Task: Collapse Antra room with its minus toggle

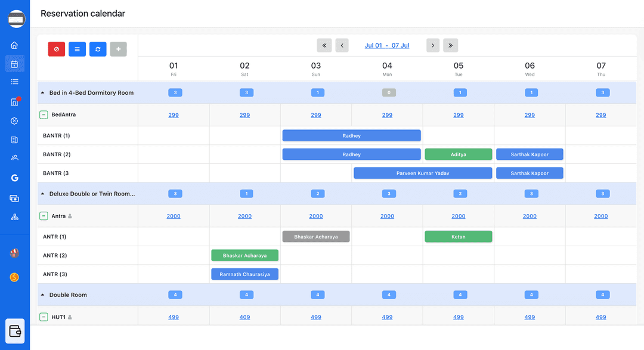Action: coord(44,216)
